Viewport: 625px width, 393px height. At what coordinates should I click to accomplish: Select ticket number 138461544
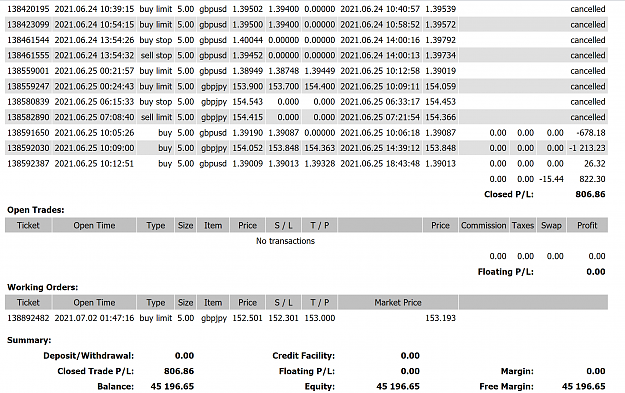point(28,40)
